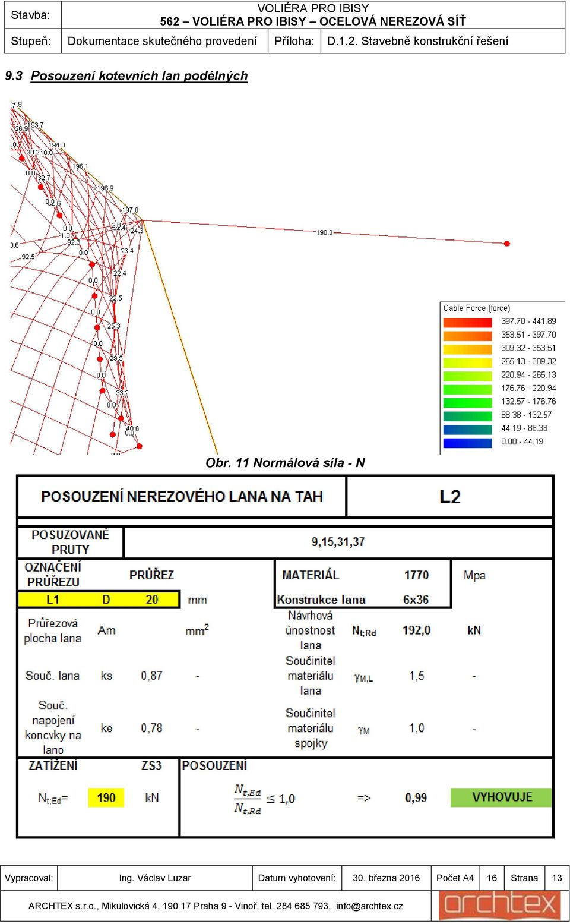Click 'D.1.2. Stavebně konstrukční řešení' header cell
The width and height of the screenshot is (570, 924).
tap(417, 41)
